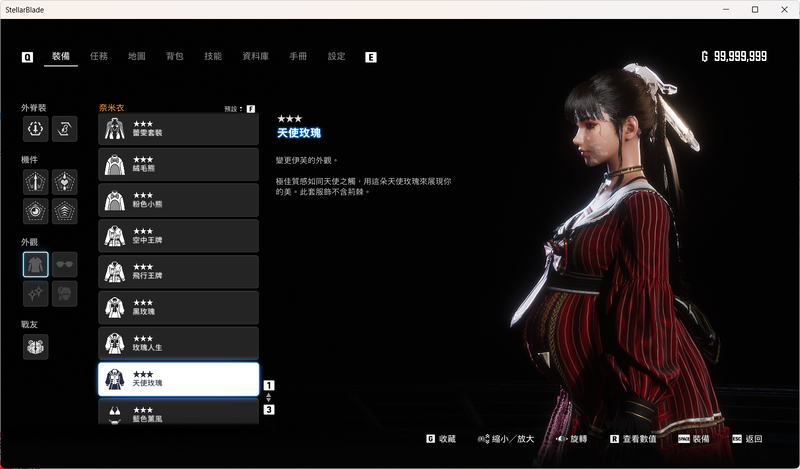Image resolution: width=800 pixels, height=469 pixels.
Task: Click the 外脊裝 section label
Action: (x=34, y=108)
